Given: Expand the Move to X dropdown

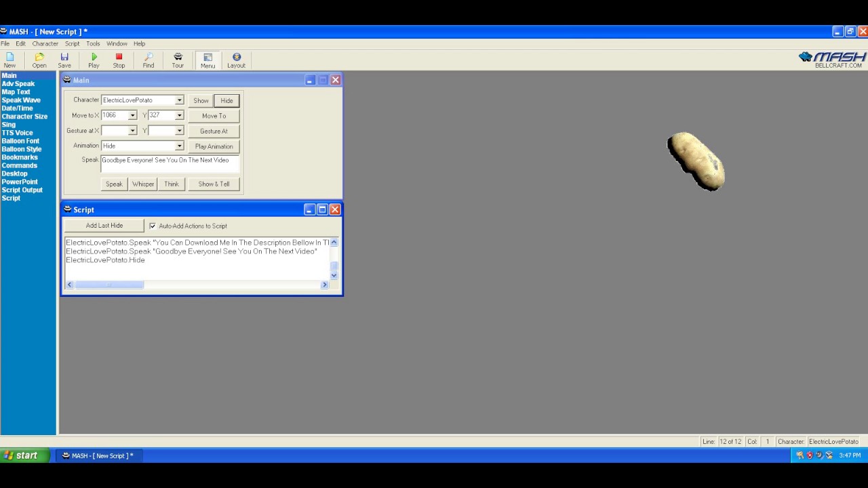Looking at the screenshot, I should click(132, 115).
